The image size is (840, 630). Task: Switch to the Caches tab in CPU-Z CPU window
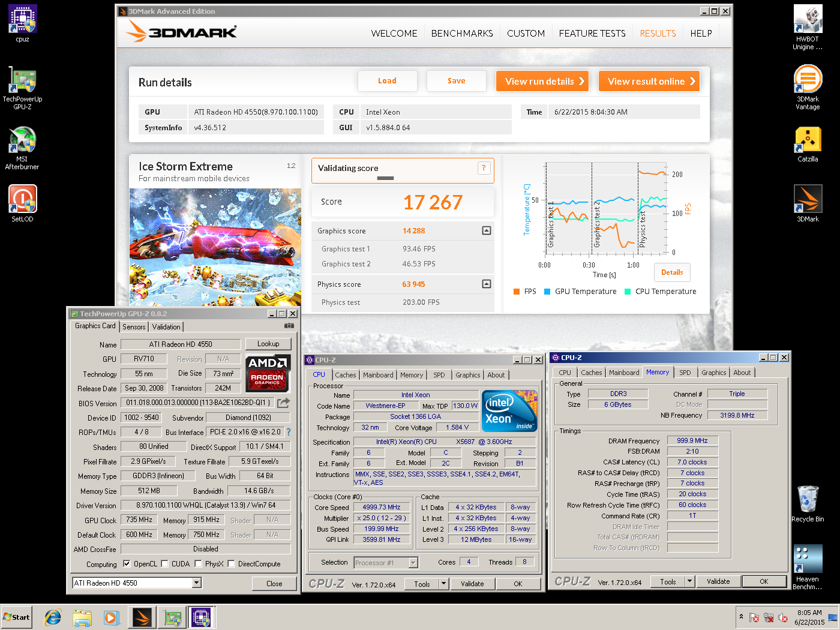[345, 375]
